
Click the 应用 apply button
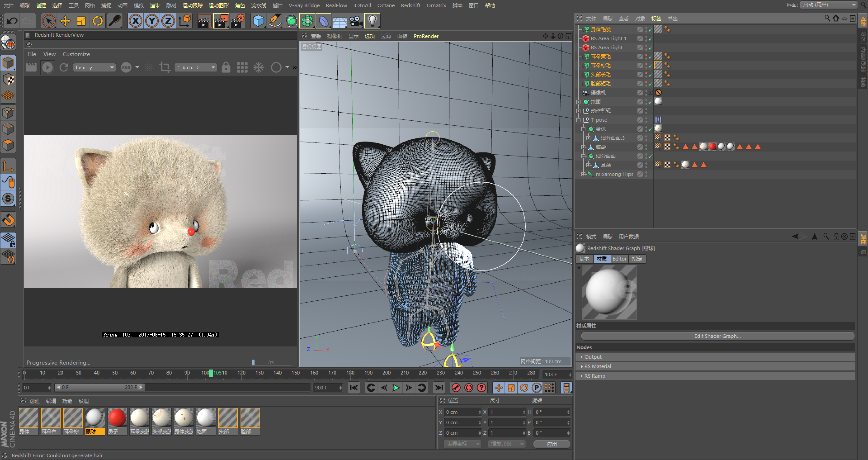552,444
